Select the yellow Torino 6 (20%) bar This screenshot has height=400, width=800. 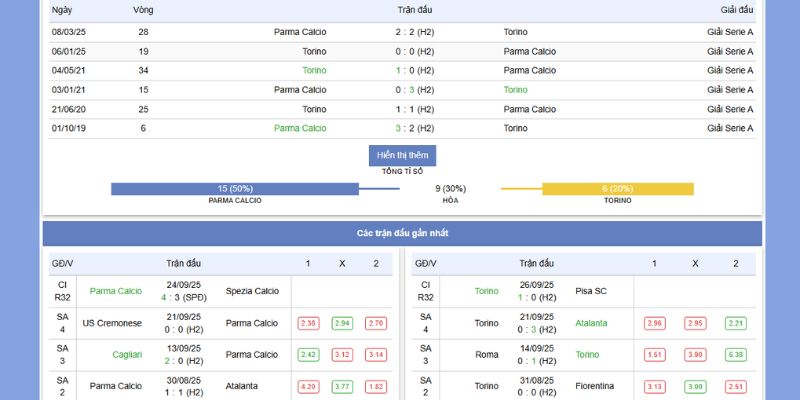click(x=617, y=189)
